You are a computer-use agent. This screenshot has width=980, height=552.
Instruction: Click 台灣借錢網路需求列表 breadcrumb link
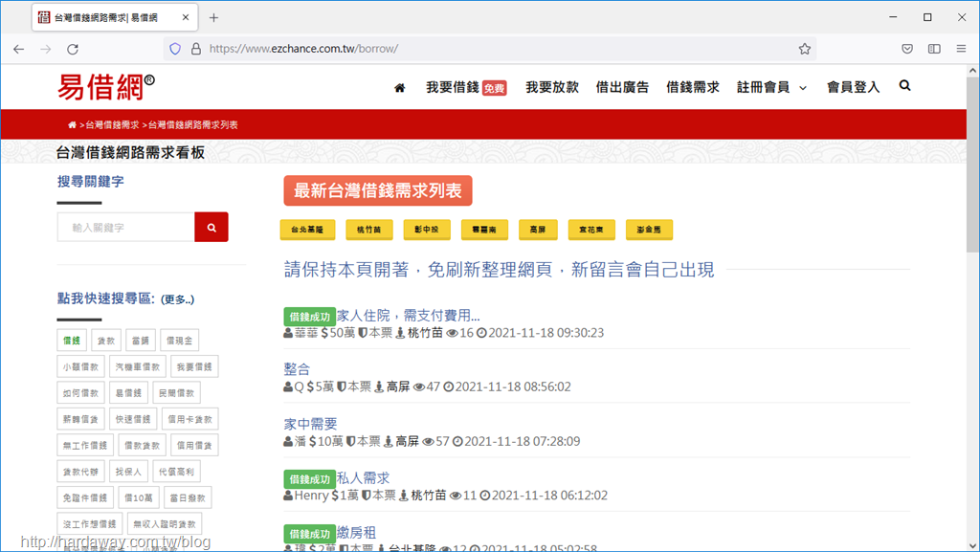click(x=192, y=125)
